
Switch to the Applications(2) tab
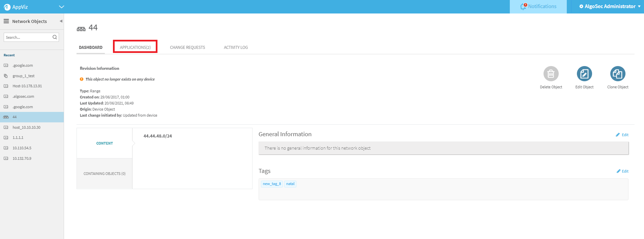(x=135, y=47)
